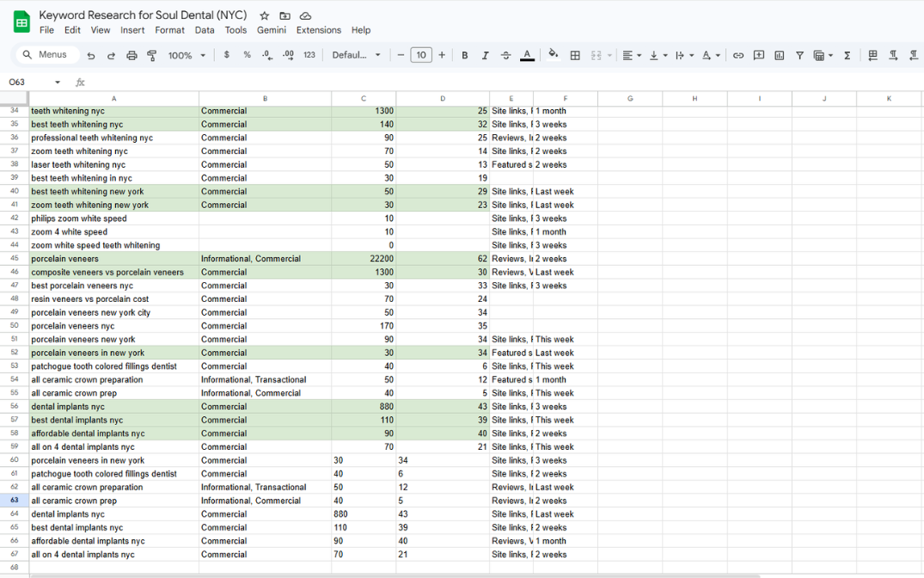
Task: Select the paint format tool
Action: coord(152,55)
